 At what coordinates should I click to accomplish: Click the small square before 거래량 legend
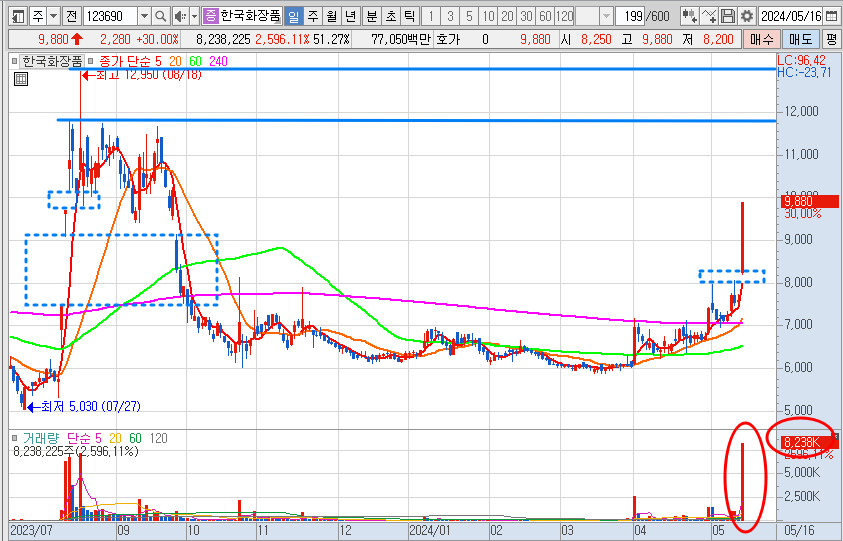click(x=15, y=438)
